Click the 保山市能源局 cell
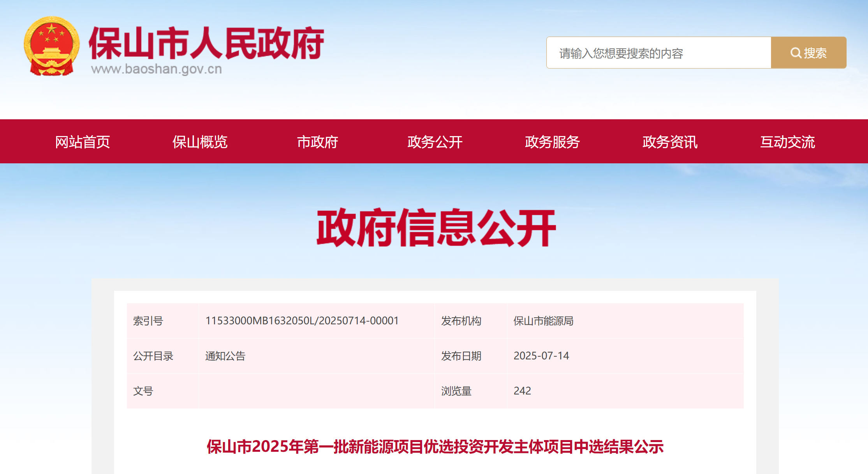868x474 pixels. [x=625, y=321]
